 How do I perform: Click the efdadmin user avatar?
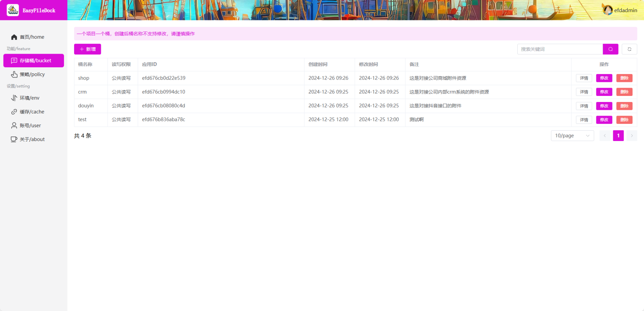pyautogui.click(x=608, y=10)
